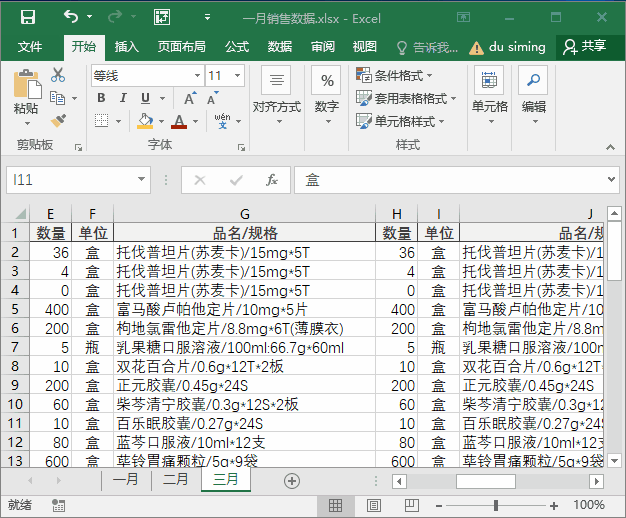Image resolution: width=626 pixels, height=518 pixels.
Task: Switch to the 数据 Data tab
Action: tap(280, 47)
